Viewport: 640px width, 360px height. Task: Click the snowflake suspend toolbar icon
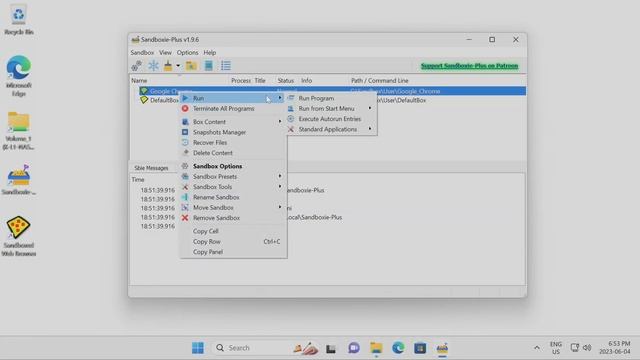coord(153,65)
